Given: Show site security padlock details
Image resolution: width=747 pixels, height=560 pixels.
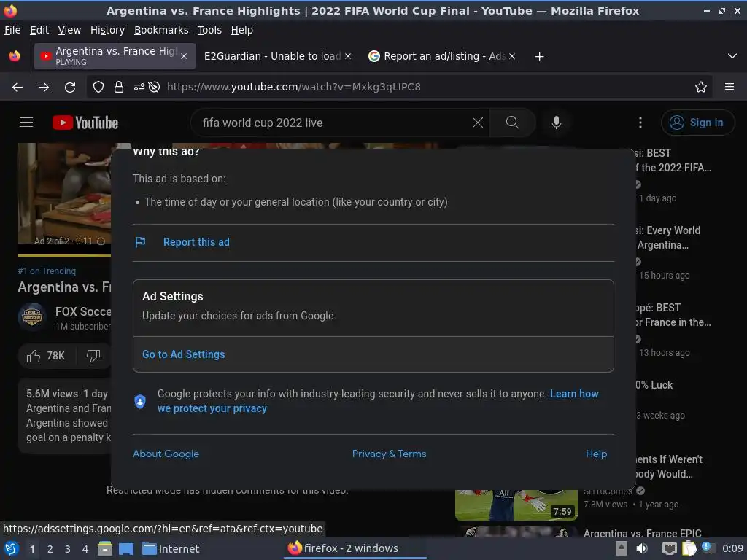Looking at the screenshot, I should coord(119,87).
